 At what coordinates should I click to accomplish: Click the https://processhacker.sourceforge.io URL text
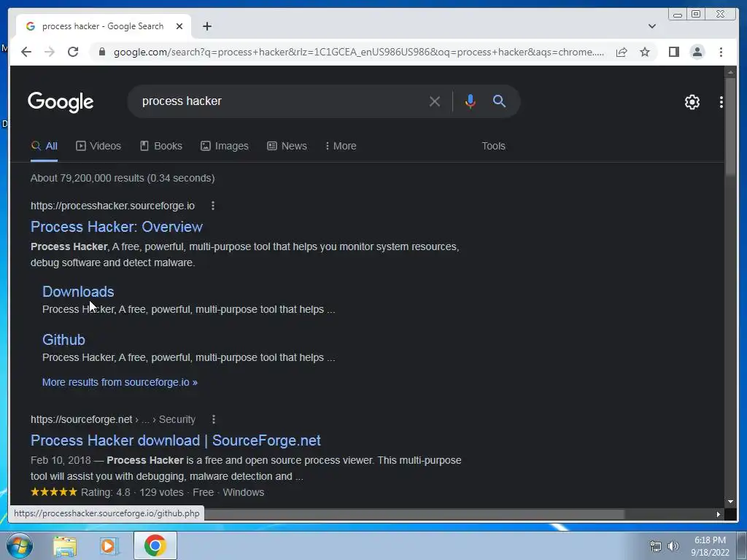(x=112, y=206)
